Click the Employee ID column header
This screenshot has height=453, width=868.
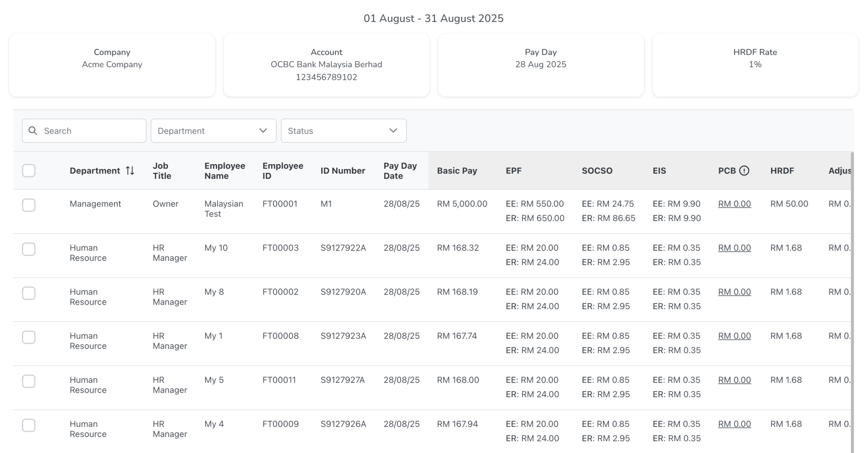point(283,171)
